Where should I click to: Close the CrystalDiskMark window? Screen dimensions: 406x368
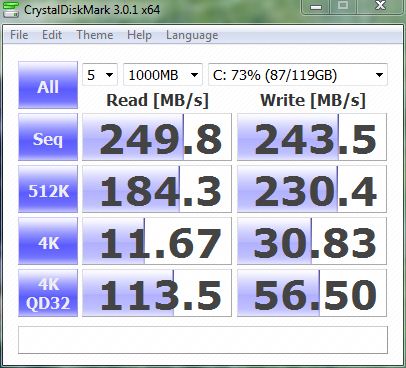[x=380, y=7]
